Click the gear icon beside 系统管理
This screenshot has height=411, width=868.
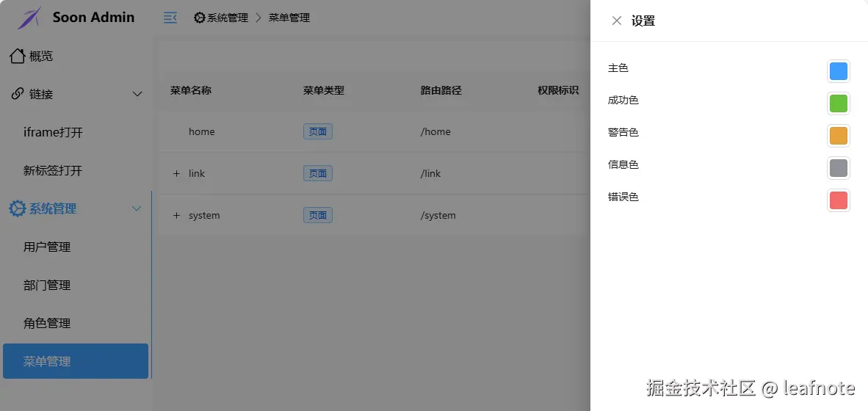click(17, 208)
